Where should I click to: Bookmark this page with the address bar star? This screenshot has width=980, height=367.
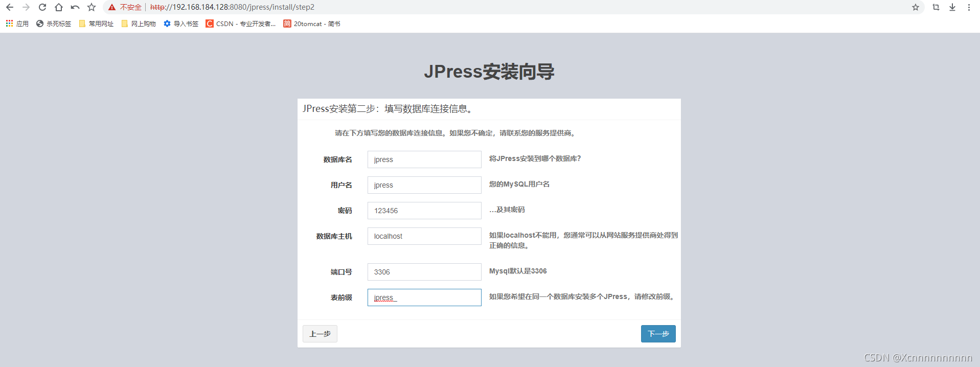915,7
